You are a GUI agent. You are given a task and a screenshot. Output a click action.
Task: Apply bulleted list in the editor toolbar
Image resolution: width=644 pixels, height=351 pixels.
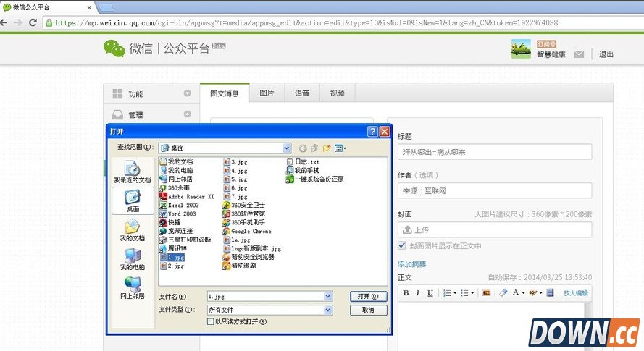(x=464, y=292)
